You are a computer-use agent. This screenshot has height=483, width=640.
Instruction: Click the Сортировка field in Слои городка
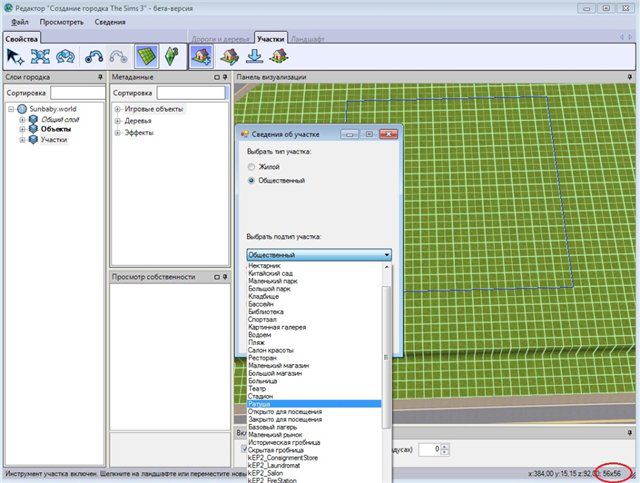coord(78,92)
